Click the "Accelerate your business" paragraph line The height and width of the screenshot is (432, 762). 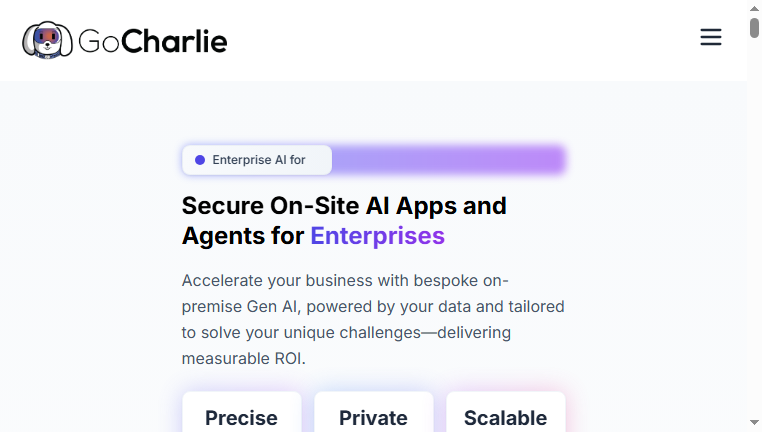pos(345,280)
